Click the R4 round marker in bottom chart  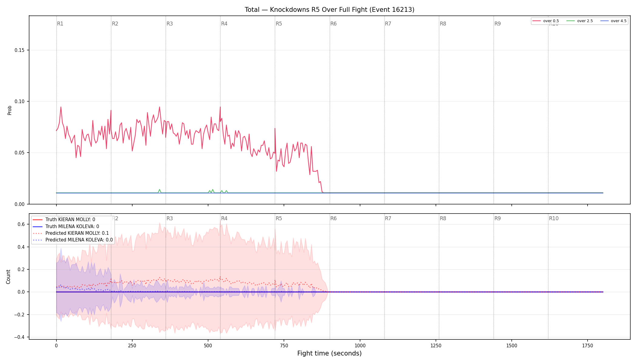pyautogui.click(x=224, y=218)
